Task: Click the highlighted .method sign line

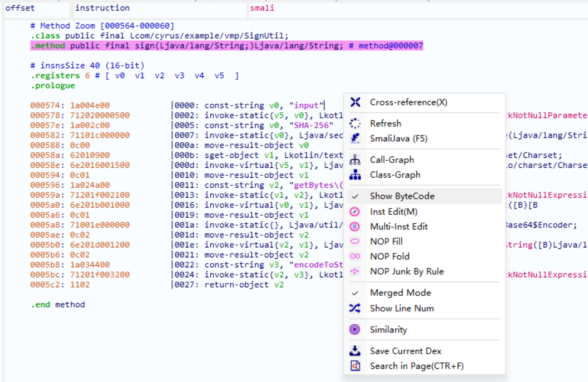Action: pos(226,45)
